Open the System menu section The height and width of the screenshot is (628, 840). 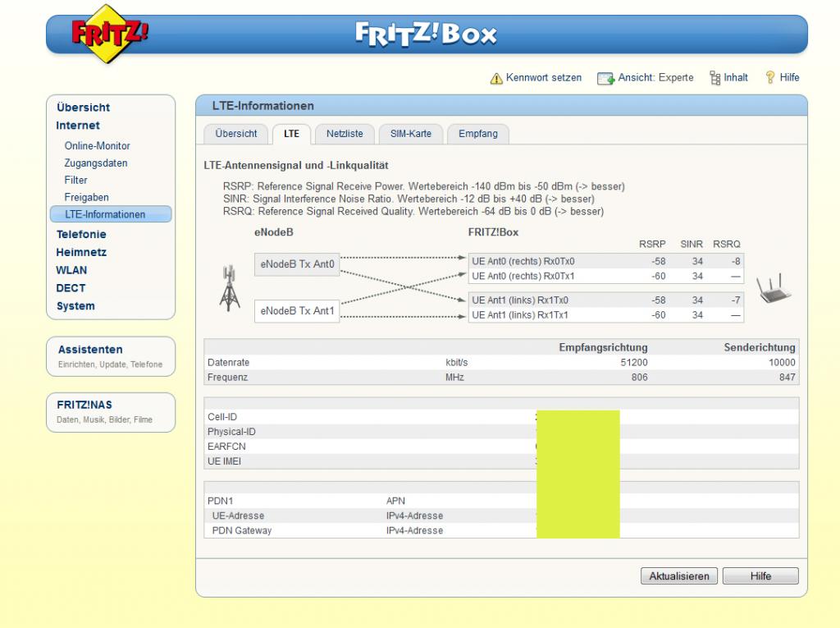pos(75,306)
